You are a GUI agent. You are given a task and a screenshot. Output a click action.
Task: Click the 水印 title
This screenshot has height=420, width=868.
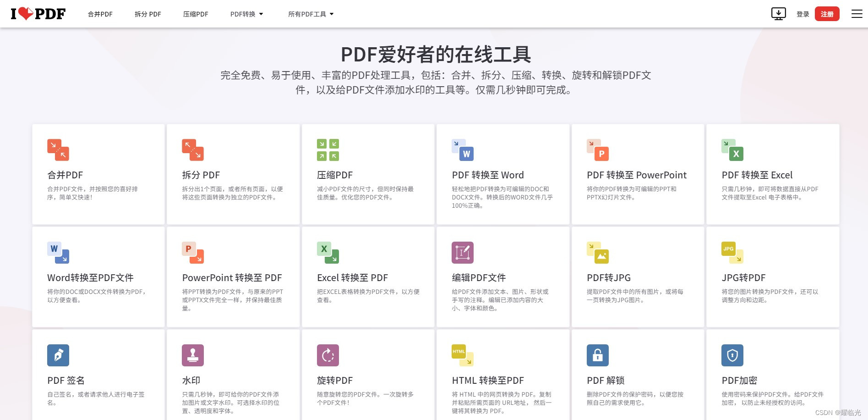coord(191,381)
